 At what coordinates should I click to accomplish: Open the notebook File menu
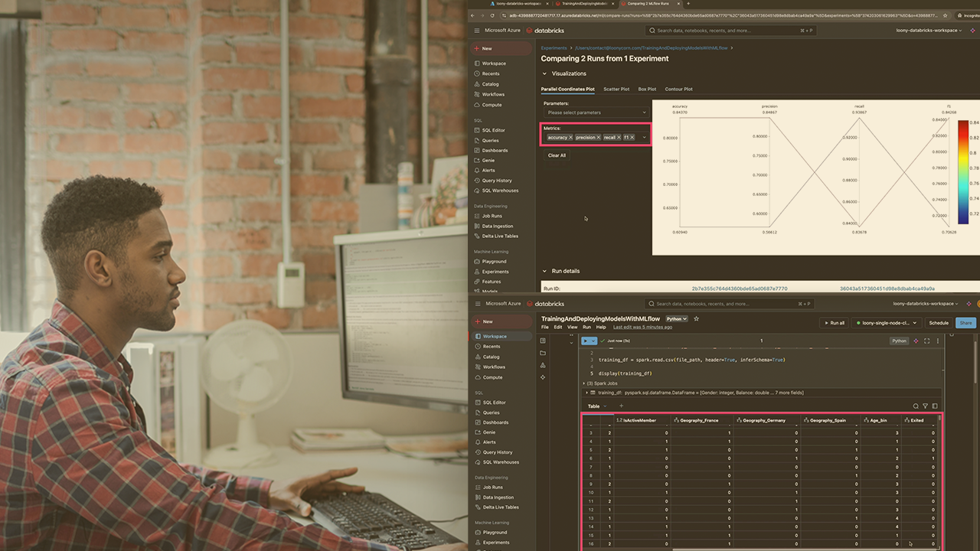545,328
